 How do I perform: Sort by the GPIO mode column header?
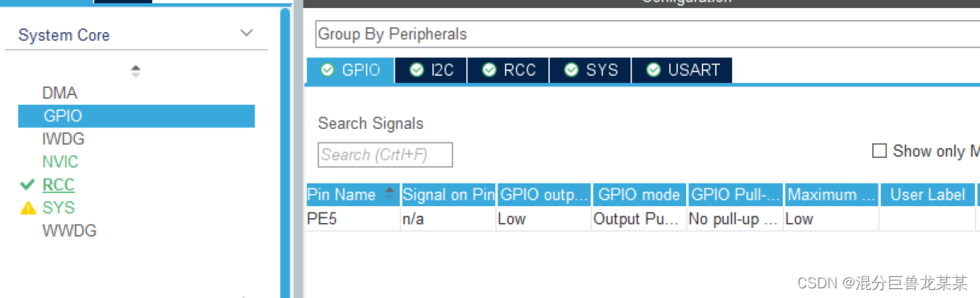point(639,194)
